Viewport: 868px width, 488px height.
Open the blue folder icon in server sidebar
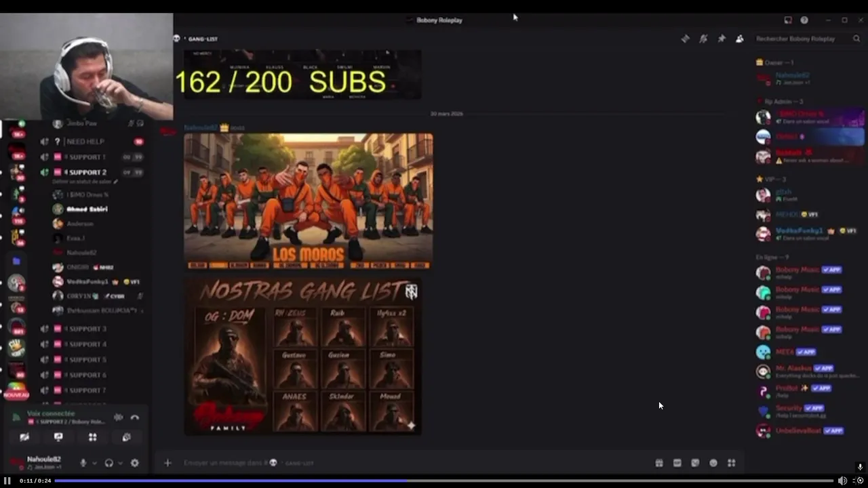pos(16,261)
